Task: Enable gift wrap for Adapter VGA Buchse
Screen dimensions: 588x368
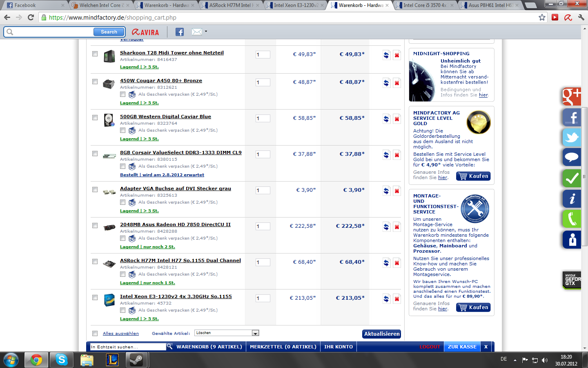Action: click(x=122, y=202)
